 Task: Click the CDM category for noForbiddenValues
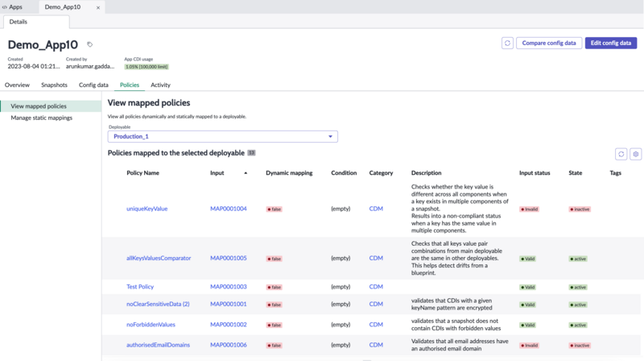[x=376, y=325]
